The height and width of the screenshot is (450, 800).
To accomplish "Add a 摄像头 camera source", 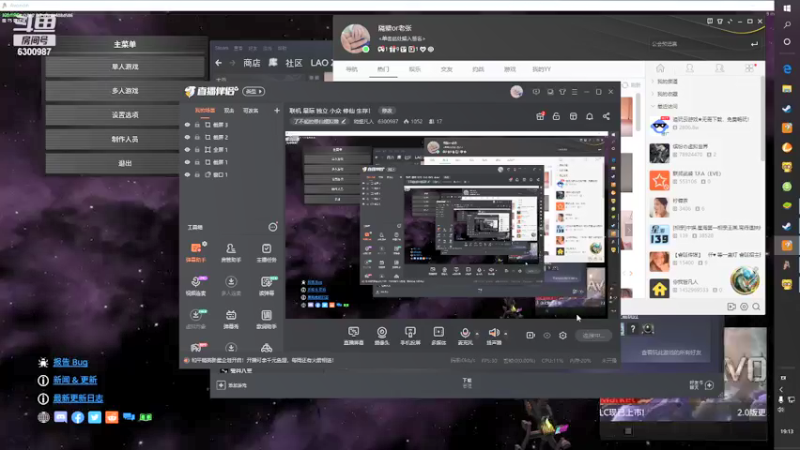I will point(382,336).
